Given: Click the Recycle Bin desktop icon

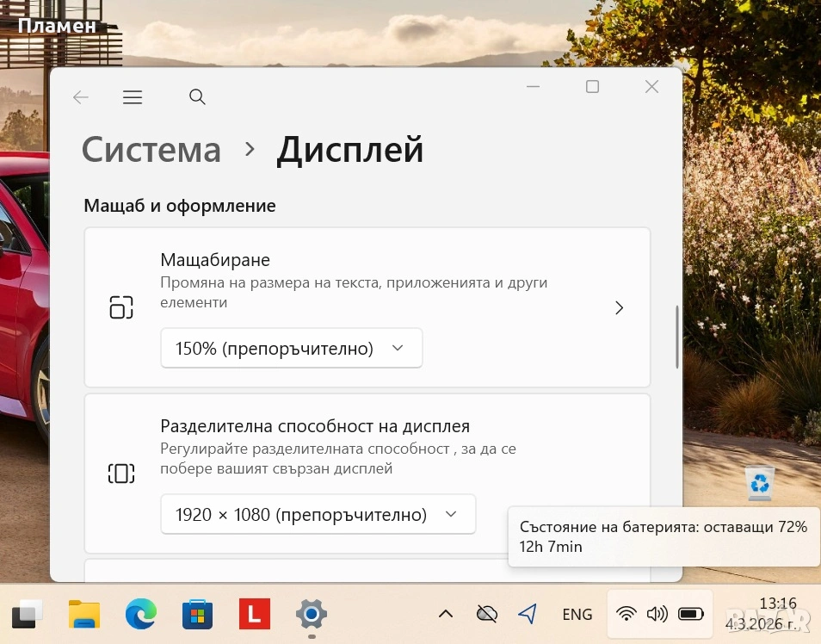Looking at the screenshot, I should point(759,483).
